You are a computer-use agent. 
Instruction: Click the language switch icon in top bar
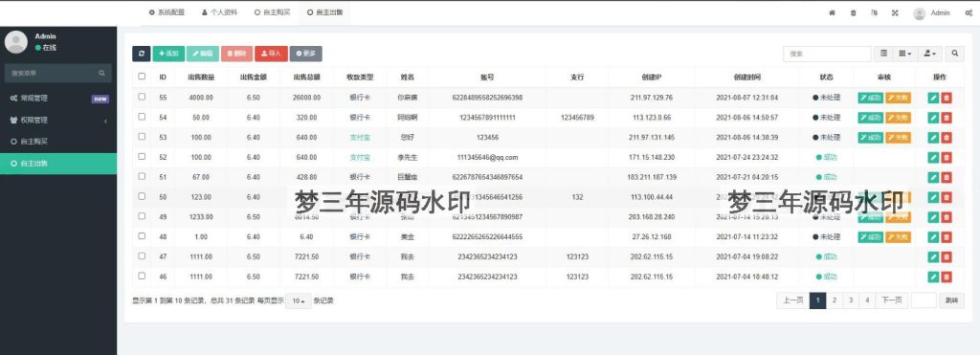point(875,12)
